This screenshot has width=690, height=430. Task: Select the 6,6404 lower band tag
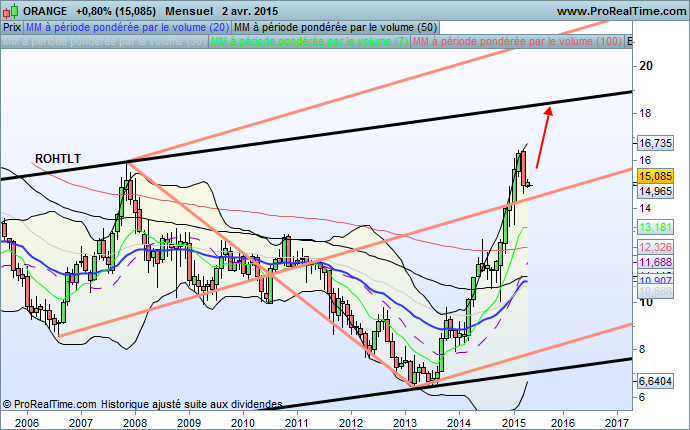pos(655,381)
